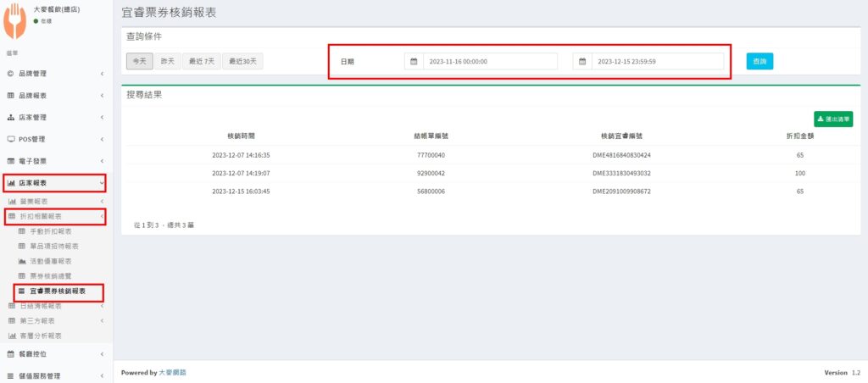The width and height of the screenshot is (868, 383).
Task: Click the green 匯出清單 export button
Action: (833, 119)
